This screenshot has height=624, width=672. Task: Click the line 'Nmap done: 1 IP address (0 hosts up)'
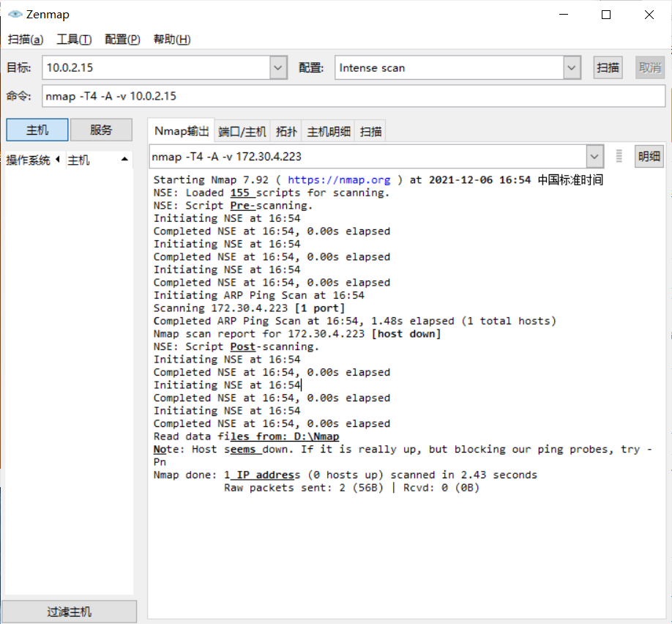pyautogui.click(x=268, y=475)
